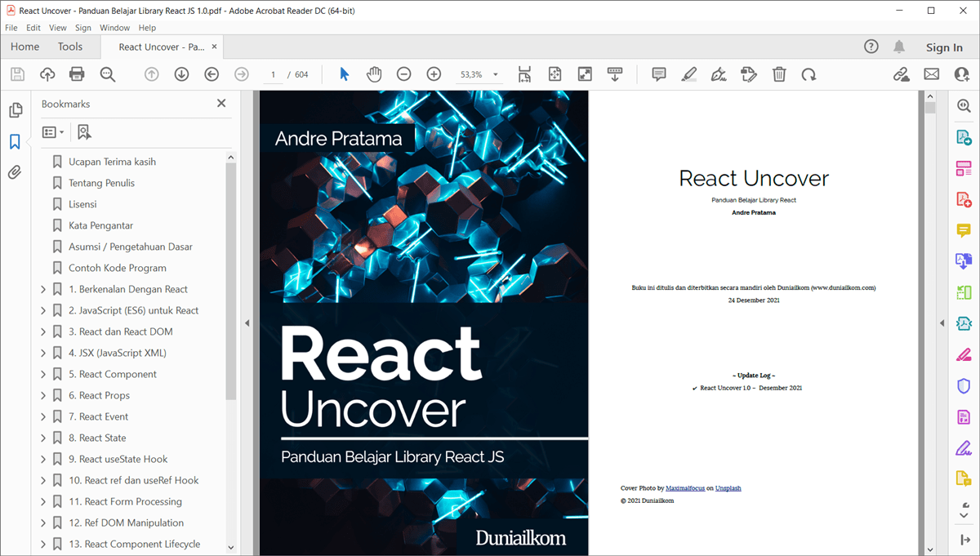The height and width of the screenshot is (556, 980).
Task: Zoom in with plus icon
Action: point(434,74)
